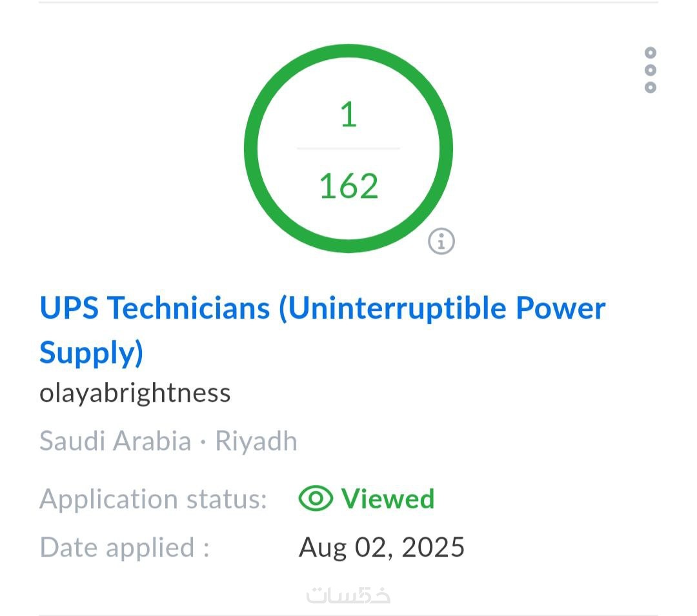697x616 pixels.
Task: Click the green Viewed status text
Action: [x=388, y=499]
